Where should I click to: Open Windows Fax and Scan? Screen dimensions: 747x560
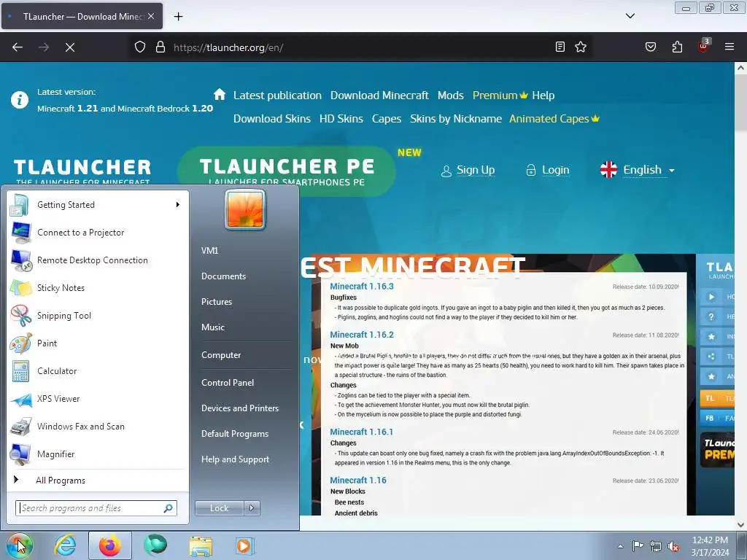coord(98,426)
